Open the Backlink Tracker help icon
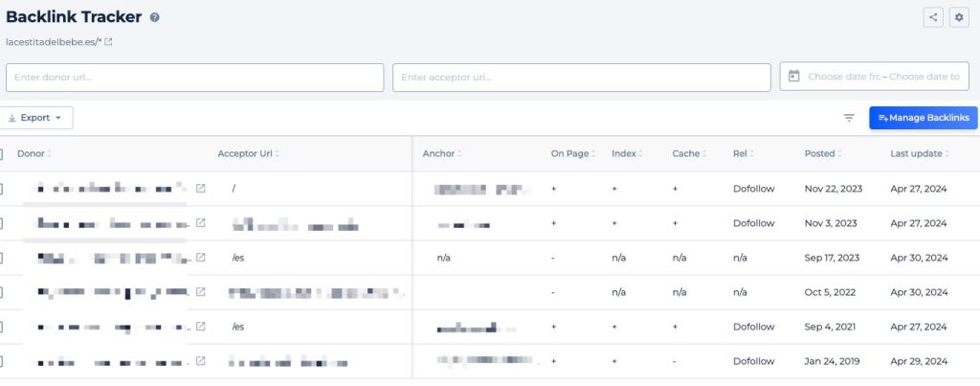Viewport: 980px width, 386px height. click(154, 17)
